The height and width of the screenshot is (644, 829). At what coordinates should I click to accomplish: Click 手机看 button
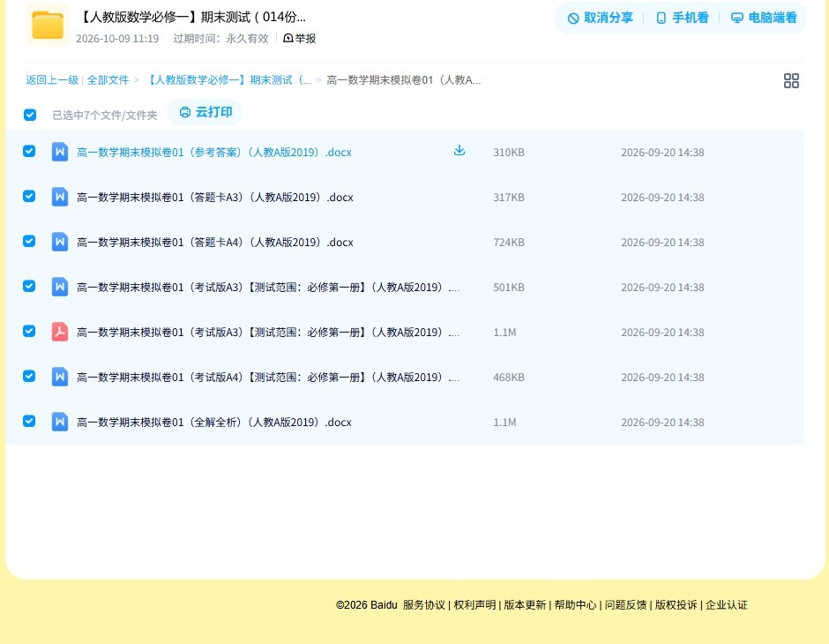(682, 18)
